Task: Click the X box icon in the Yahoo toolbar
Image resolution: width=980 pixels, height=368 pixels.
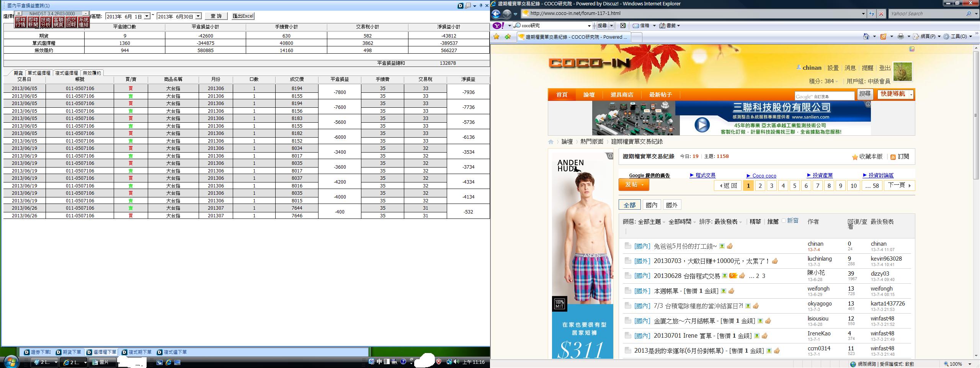Action: pyautogui.click(x=623, y=26)
